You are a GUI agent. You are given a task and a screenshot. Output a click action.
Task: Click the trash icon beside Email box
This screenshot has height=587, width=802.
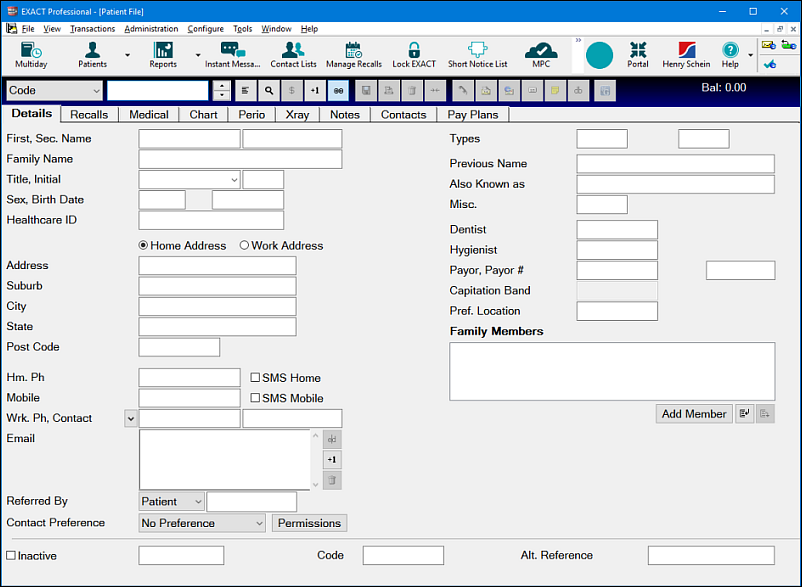point(332,480)
